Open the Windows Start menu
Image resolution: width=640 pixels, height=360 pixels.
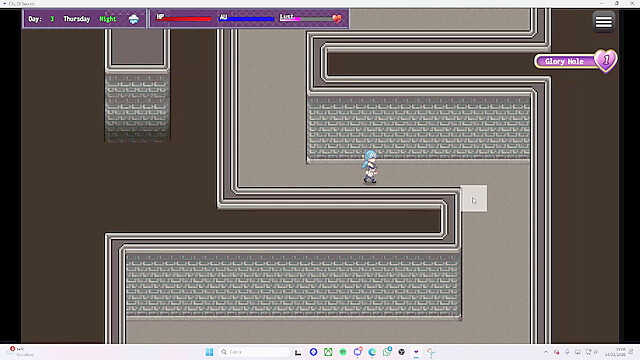click(x=209, y=352)
